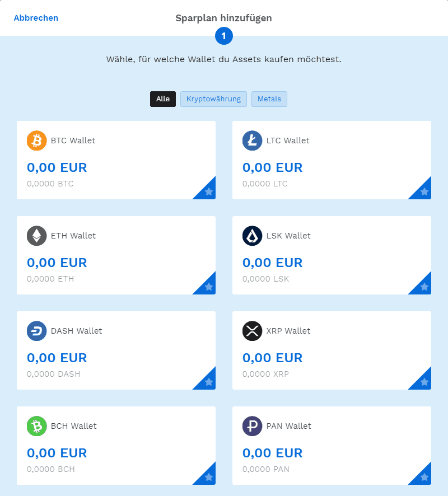This screenshot has width=448, height=496.
Task: Click the Pantos logo on PAN Wallet
Action: (252, 426)
